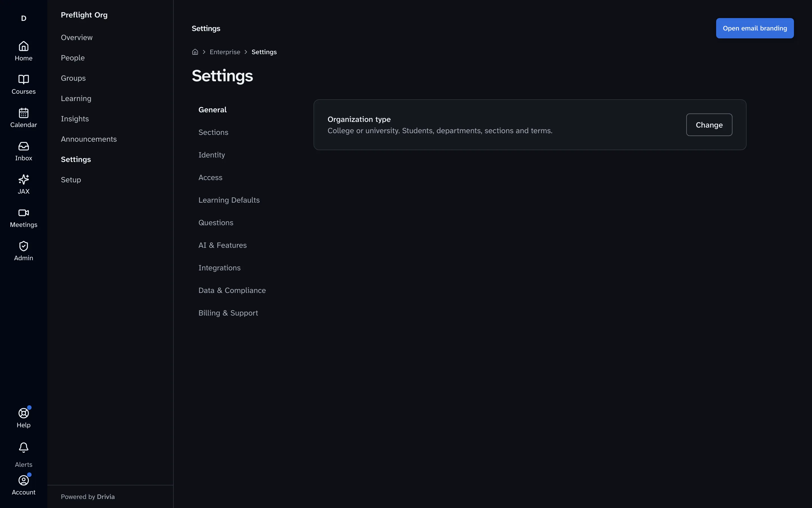The width and height of the screenshot is (812, 508).
Task: Switch to the Integrations settings tab
Action: (219, 268)
